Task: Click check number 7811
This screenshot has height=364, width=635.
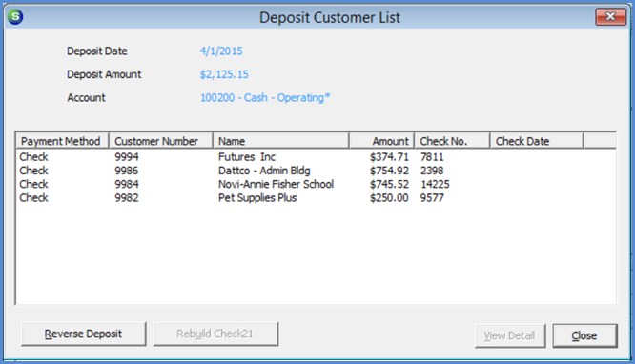Action: pyautogui.click(x=432, y=157)
